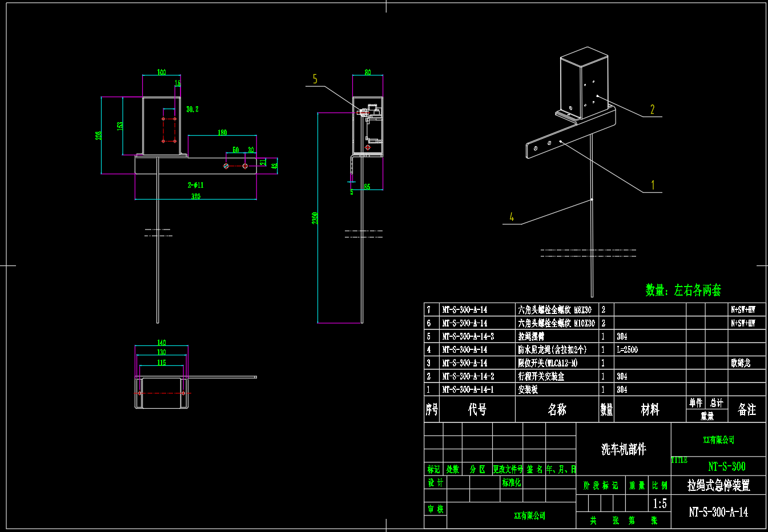The height and width of the screenshot is (532, 768).
Task: Click the 140 dimension in the top view
Action: [162, 342]
